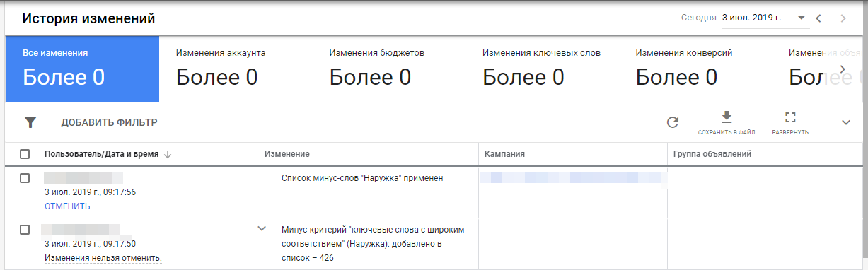Expand table with РАЗВЕРНУТЬ icon
The height and width of the screenshot is (270, 868).
791,123
